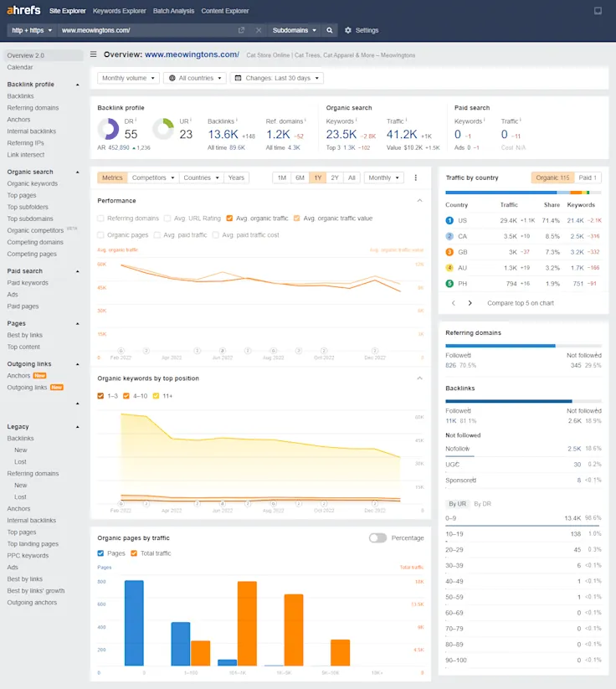This screenshot has height=689, width=616.
Task: Uncheck the 11+ position checkbox
Action: pyautogui.click(x=156, y=396)
